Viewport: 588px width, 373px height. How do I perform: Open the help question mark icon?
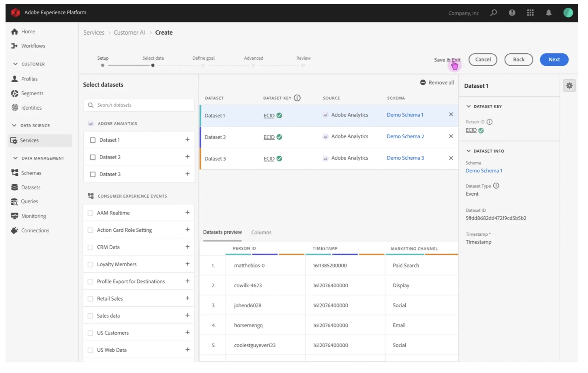(512, 13)
